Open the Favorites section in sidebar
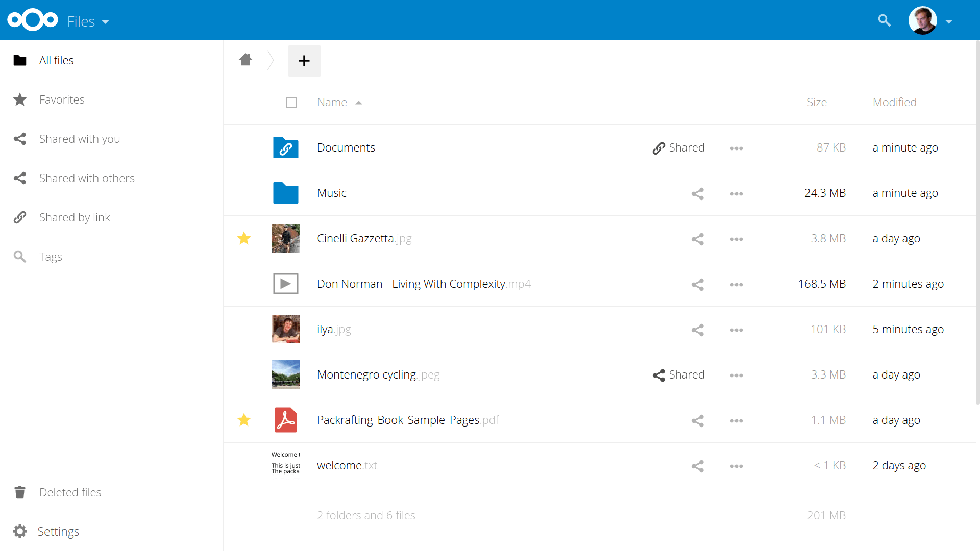Image resolution: width=980 pixels, height=551 pixels. pos(62,99)
